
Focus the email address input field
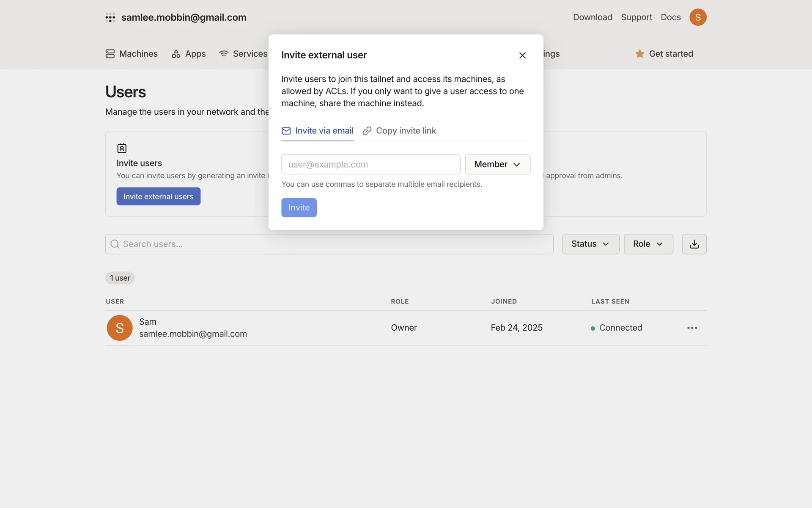point(370,164)
